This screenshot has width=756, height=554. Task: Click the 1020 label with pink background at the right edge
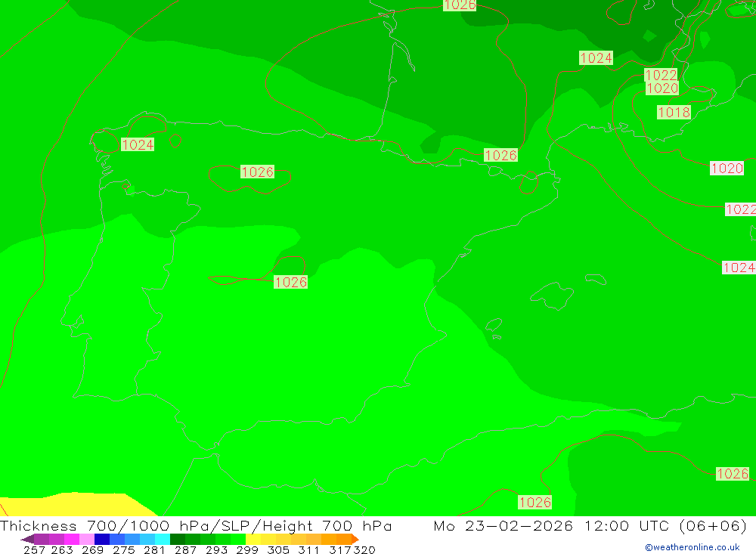pyautogui.click(x=727, y=169)
